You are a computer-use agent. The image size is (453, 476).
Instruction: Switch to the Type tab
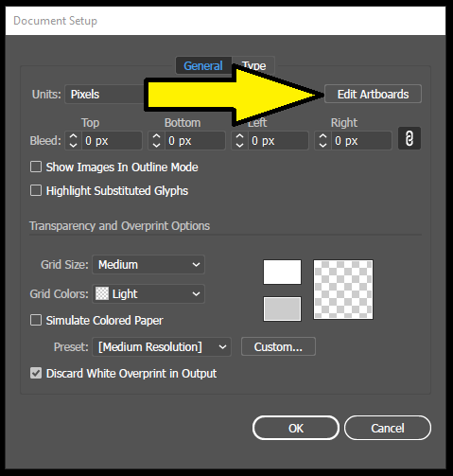253,65
